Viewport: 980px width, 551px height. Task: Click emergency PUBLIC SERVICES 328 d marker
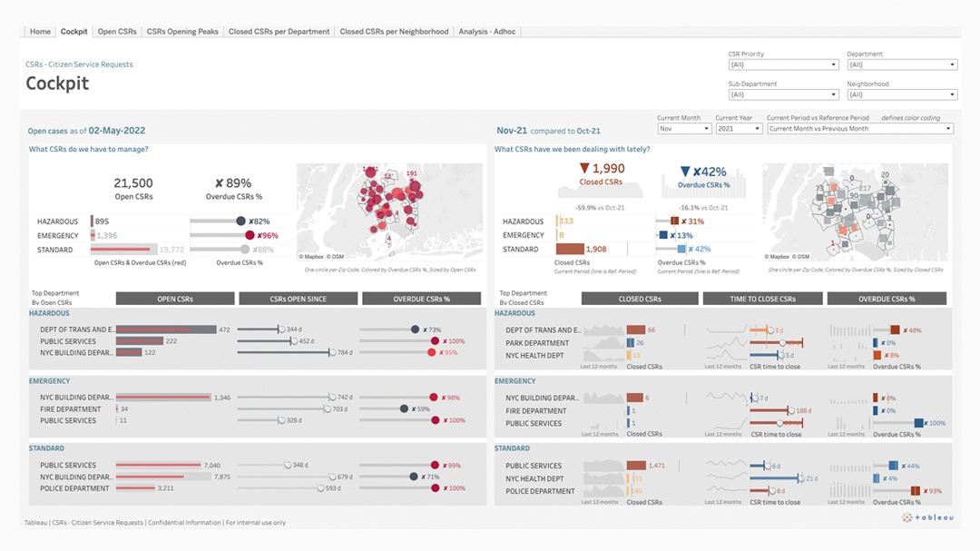[282, 420]
